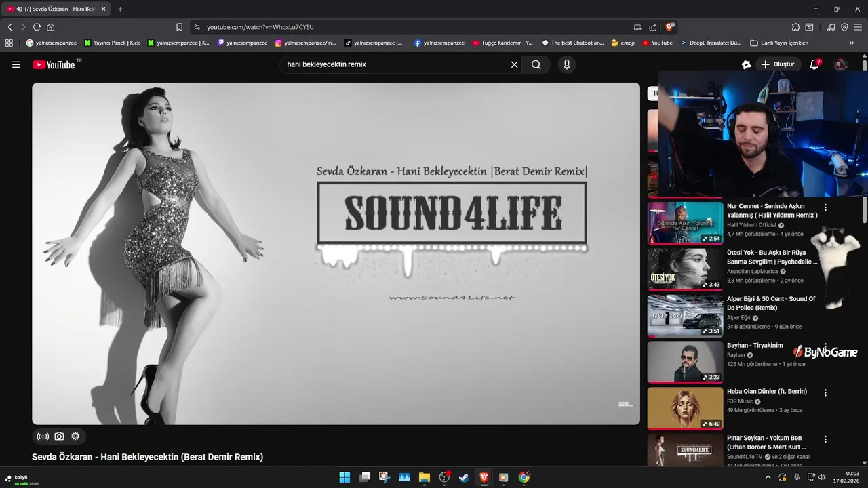The image size is (868, 488).
Task: Bookmark this page
Action: pyautogui.click(x=179, y=27)
